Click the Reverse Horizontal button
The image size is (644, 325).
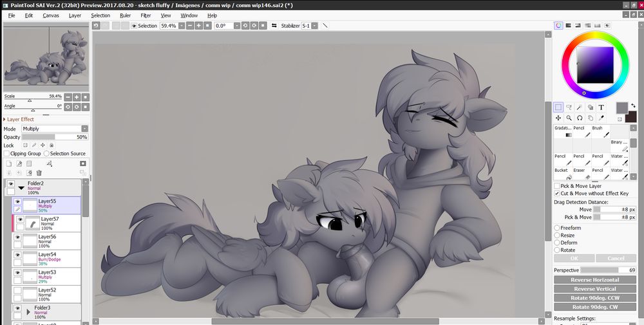[594, 280]
